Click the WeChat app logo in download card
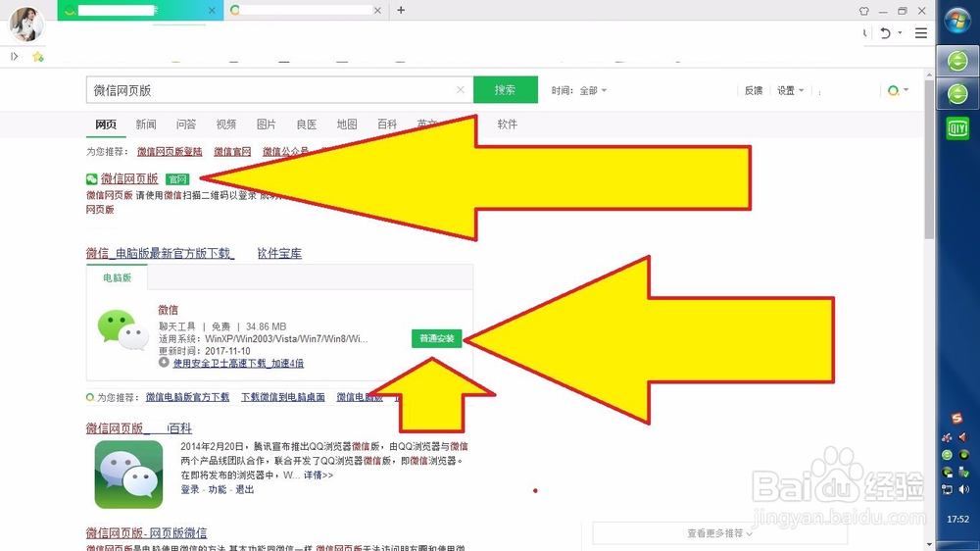The image size is (980, 551). tap(123, 329)
